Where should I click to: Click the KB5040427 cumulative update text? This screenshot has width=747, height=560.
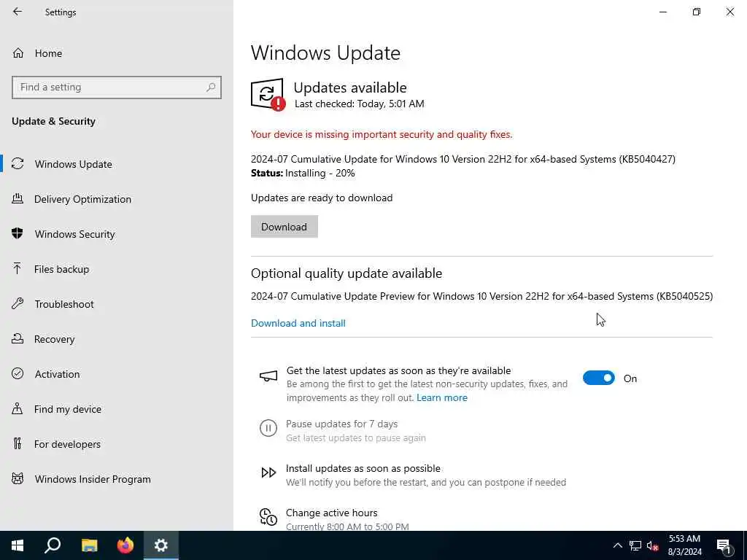[463, 159]
